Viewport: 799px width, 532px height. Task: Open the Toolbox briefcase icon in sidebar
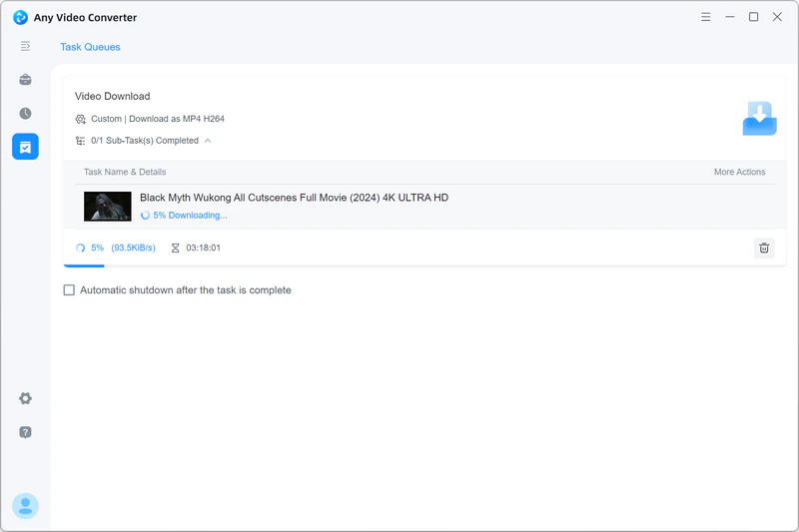pyautogui.click(x=25, y=80)
